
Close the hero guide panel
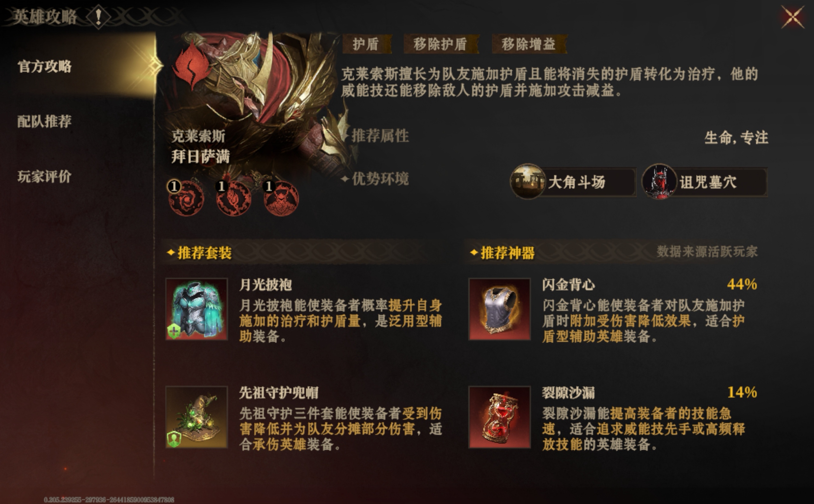coord(793,17)
